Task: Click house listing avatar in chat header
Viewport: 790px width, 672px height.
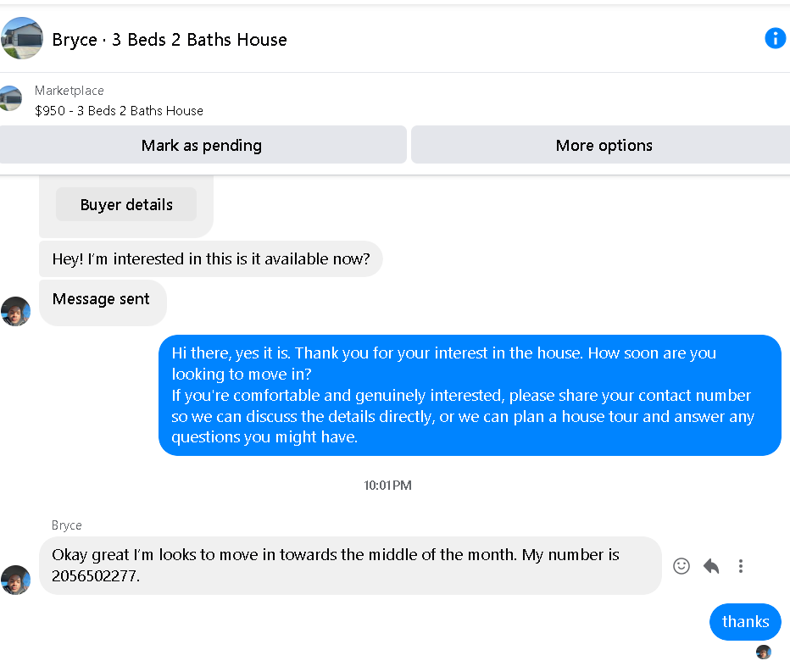Action: pos(21,38)
